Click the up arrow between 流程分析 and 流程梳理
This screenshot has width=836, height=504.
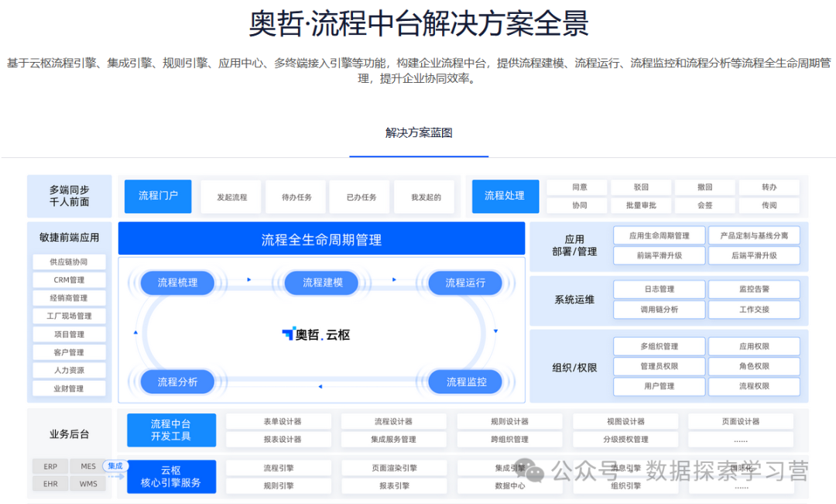click(136, 333)
